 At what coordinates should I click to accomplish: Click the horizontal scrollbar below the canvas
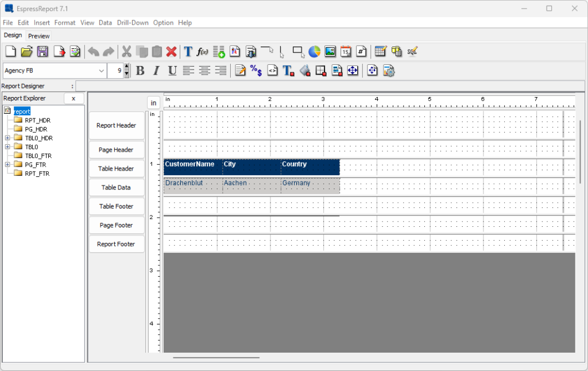pos(216,357)
